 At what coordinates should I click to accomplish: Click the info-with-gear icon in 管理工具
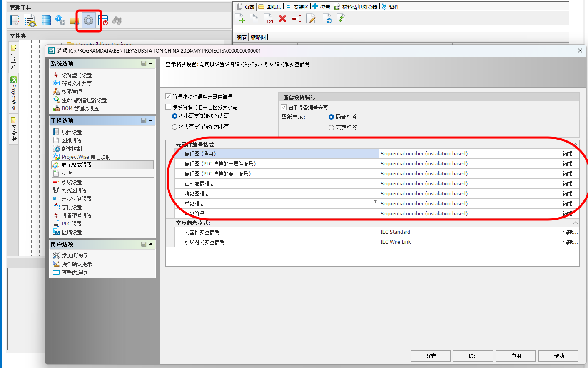[60, 20]
